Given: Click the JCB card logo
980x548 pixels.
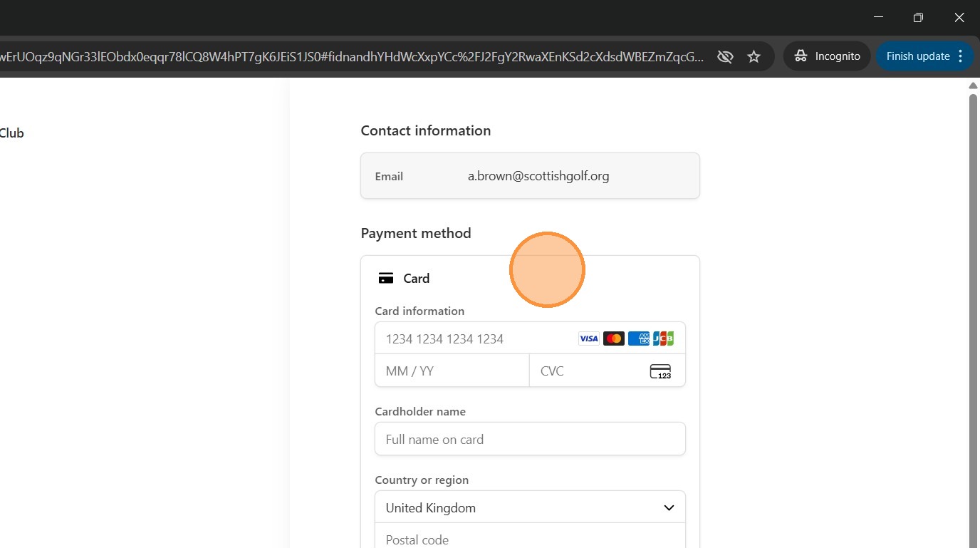Looking at the screenshot, I should 663,338.
